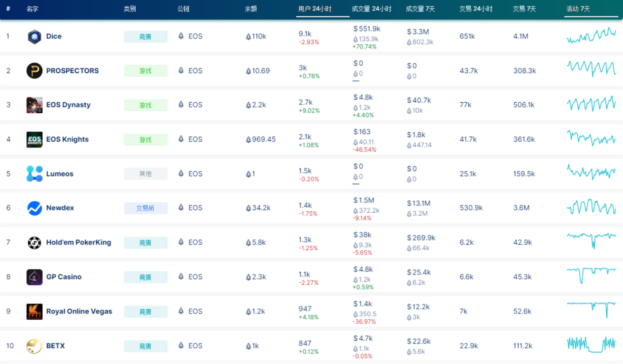Click the PROSPECTORS logo icon

34,71
